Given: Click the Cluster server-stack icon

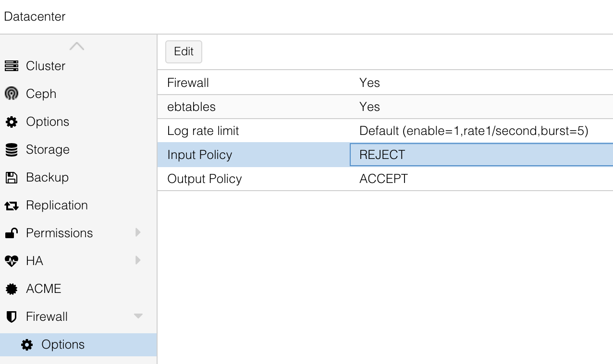Looking at the screenshot, I should point(12,66).
